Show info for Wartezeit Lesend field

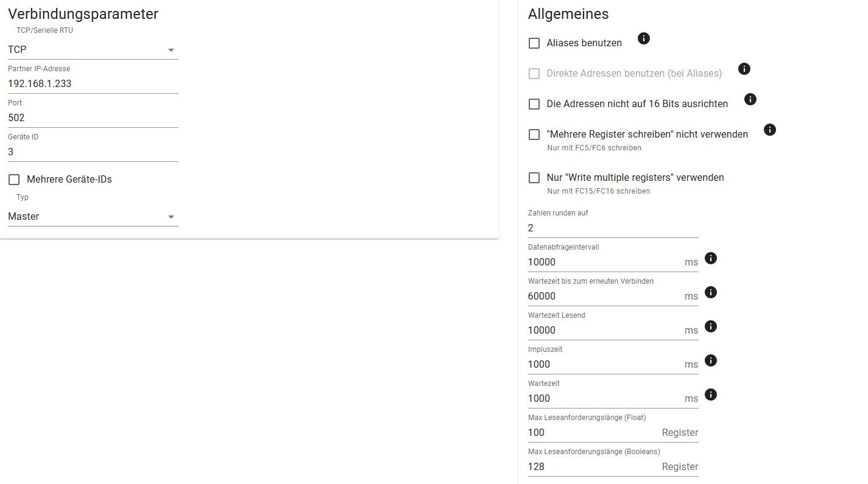(x=710, y=326)
